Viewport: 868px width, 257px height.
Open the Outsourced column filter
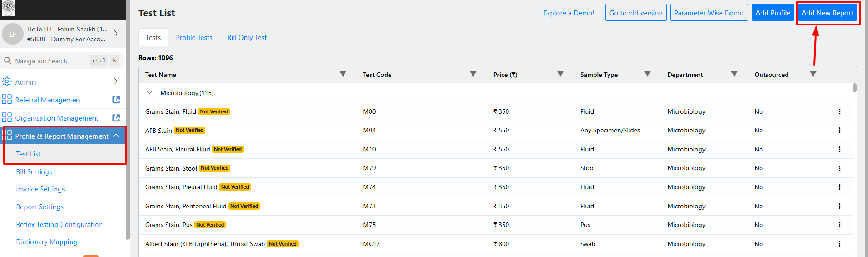tap(813, 74)
